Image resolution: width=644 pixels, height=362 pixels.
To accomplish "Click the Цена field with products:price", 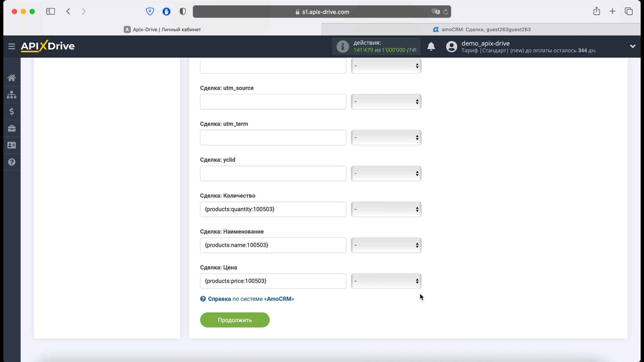I will tap(273, 281).
